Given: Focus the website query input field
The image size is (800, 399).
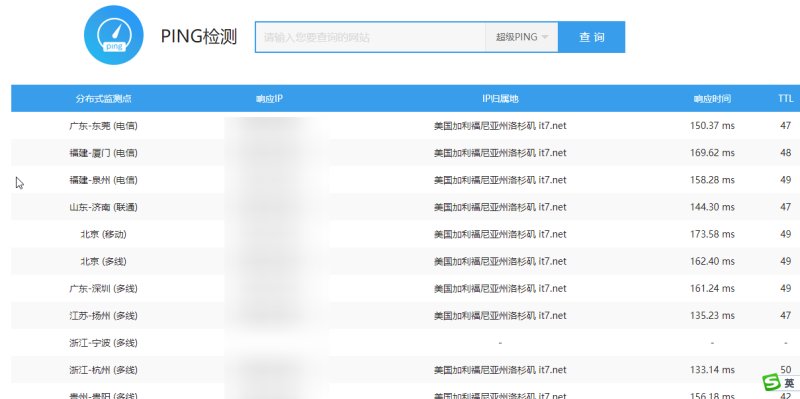Looking at the screenshot, I should point(370,37).
